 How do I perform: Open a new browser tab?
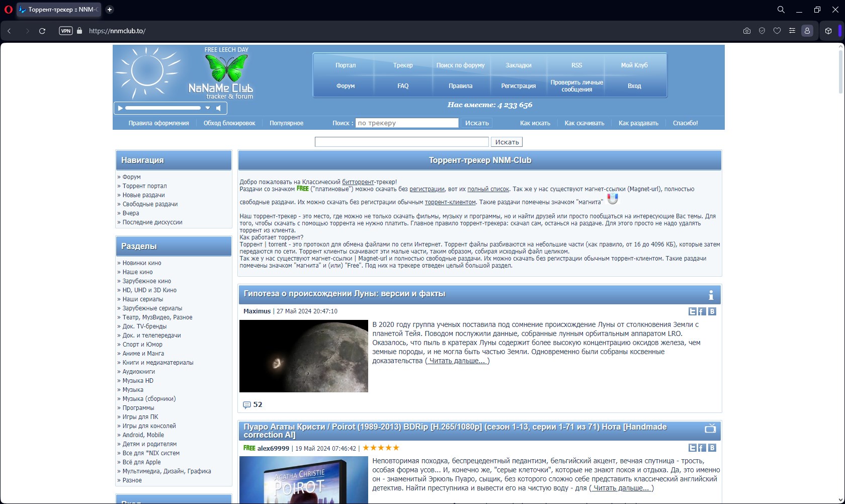click(x=110, y=9)
